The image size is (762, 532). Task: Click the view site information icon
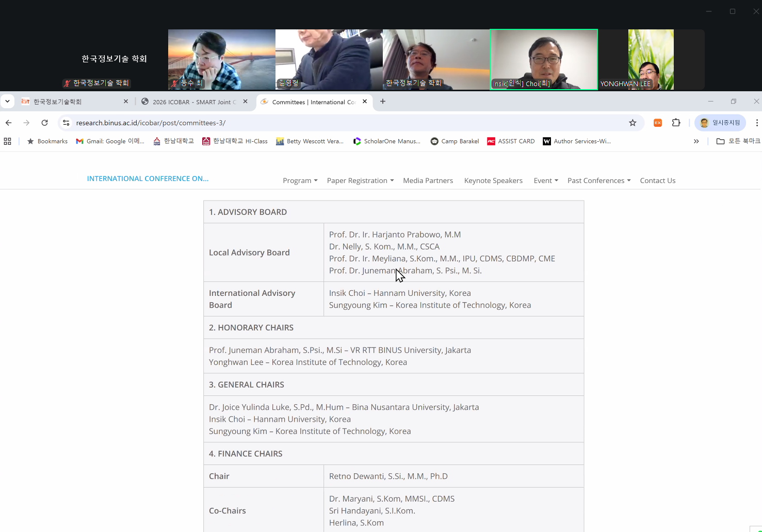pos(66,123)
